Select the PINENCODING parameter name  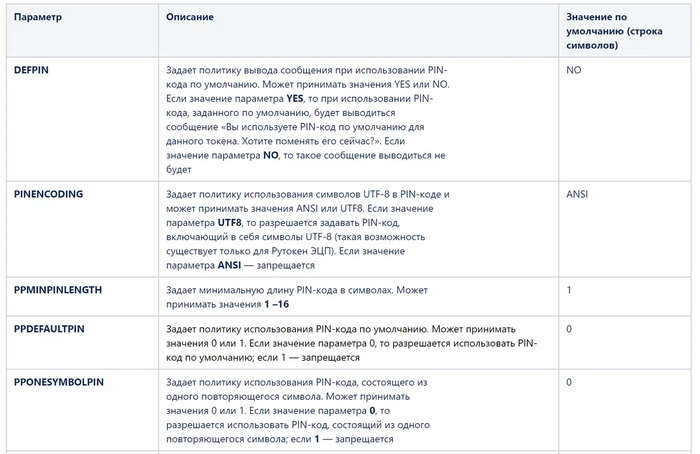(x=49, y=193)
